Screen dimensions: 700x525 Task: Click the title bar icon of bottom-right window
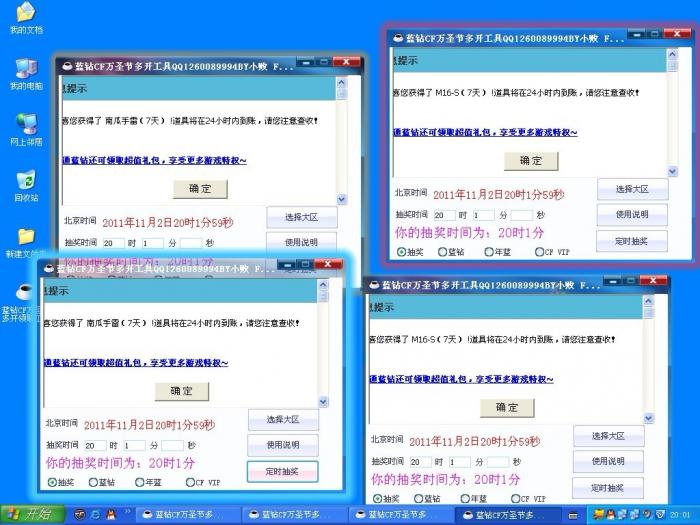click(374, 285)
